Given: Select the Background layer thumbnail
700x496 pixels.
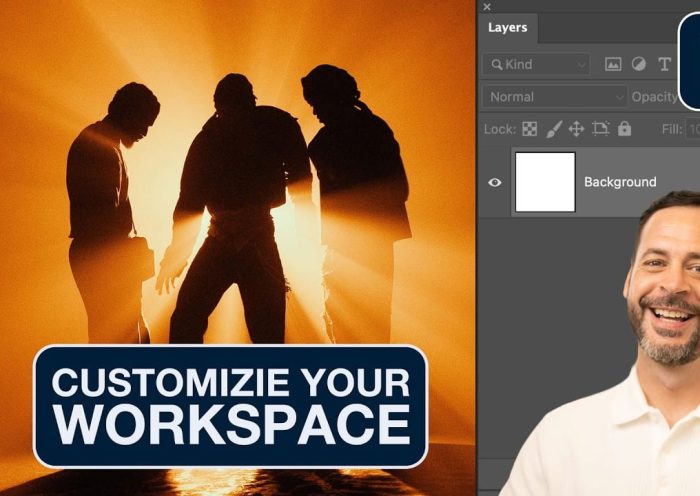Looking at the screenshot, I should click(545, 182).
